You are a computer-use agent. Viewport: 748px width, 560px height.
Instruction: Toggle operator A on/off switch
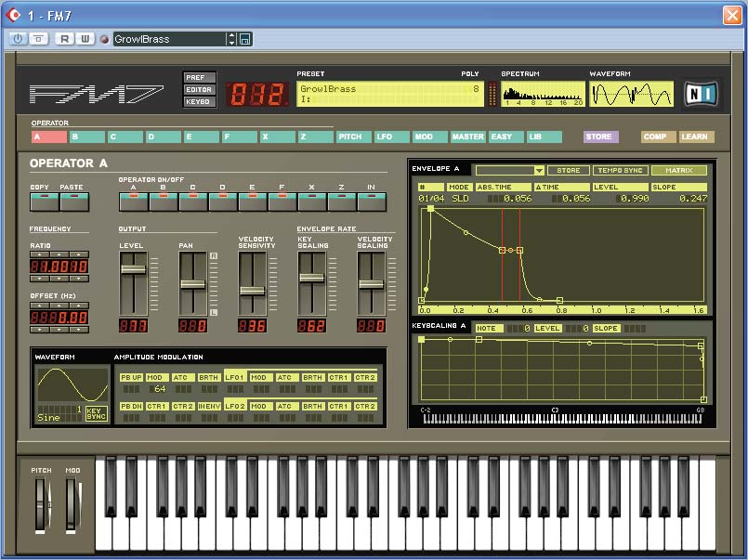click(x=133, y=202)
